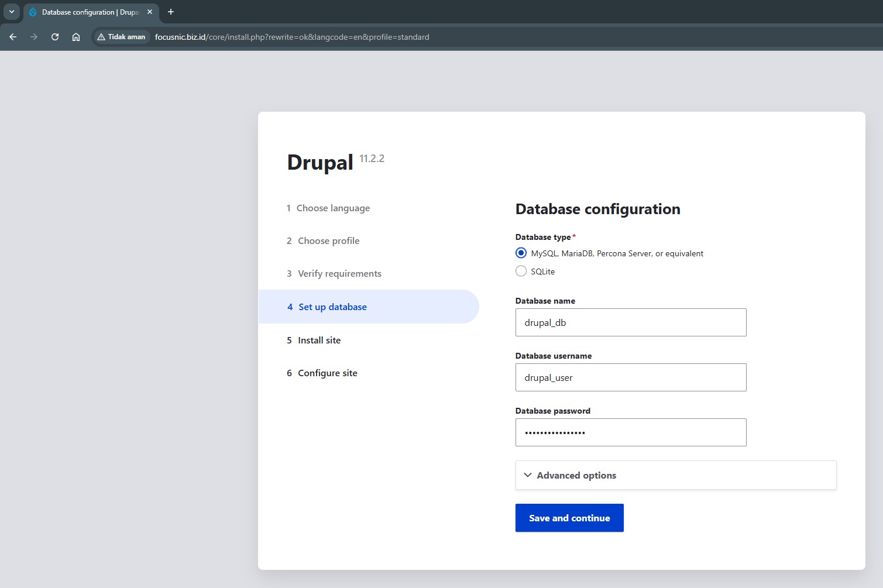Click the browser forward arrow
This screenshot has height=588, width=883.
click(x=34, y=37)
